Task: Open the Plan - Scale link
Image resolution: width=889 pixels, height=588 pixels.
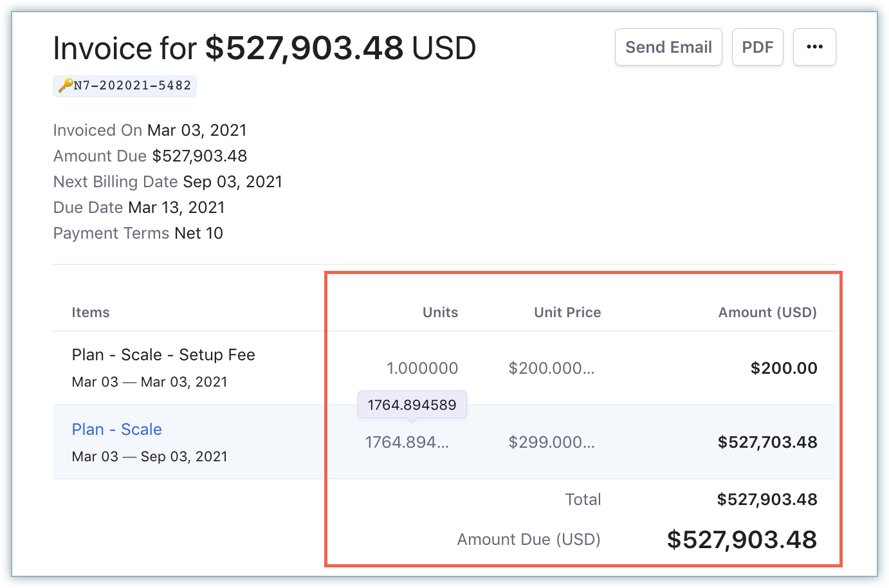Action: tap(116, 429)
